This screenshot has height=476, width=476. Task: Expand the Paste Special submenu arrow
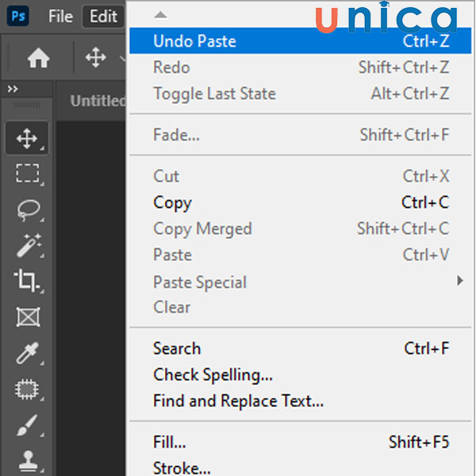point(460,281)
